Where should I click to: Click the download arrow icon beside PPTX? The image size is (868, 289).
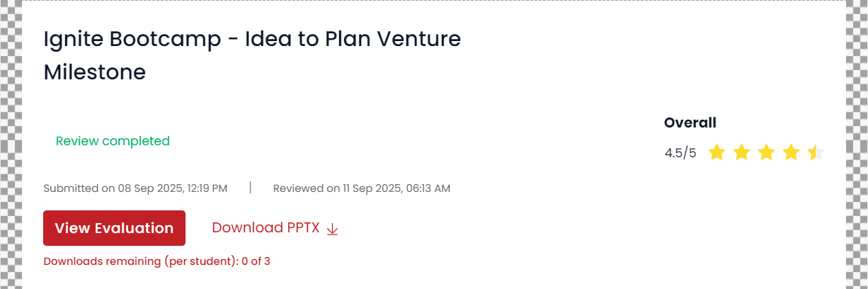click(x=333, y=229)
